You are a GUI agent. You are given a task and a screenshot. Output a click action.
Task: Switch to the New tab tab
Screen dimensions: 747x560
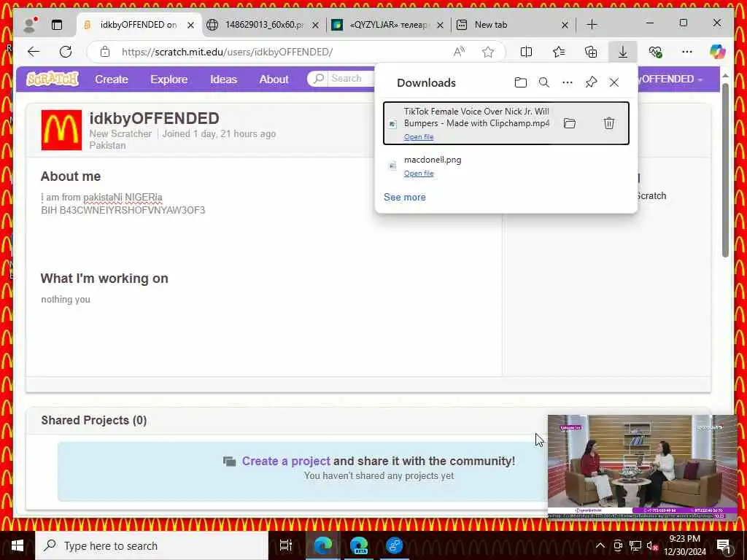(512, 25)
